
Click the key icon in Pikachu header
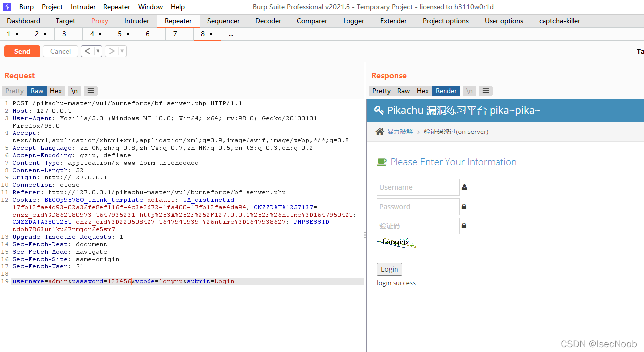(379, 110)
